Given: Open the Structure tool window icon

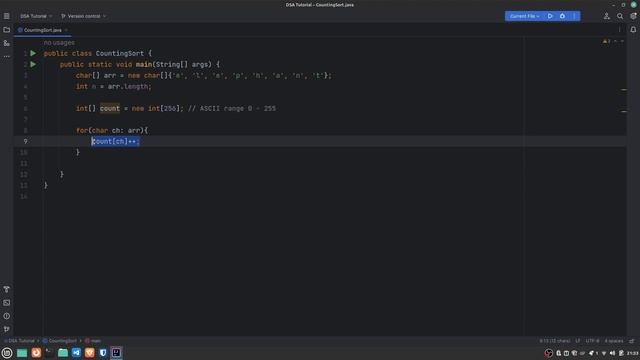Looking at the screenshot, I should pyautogui.click(x=7, y=43).
